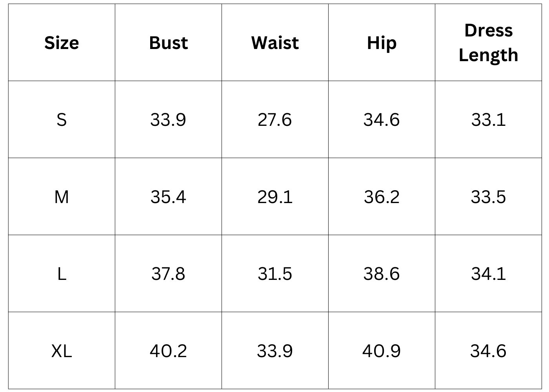
Task: Click the 35.4 bust value for M
Action: (168, 197)
